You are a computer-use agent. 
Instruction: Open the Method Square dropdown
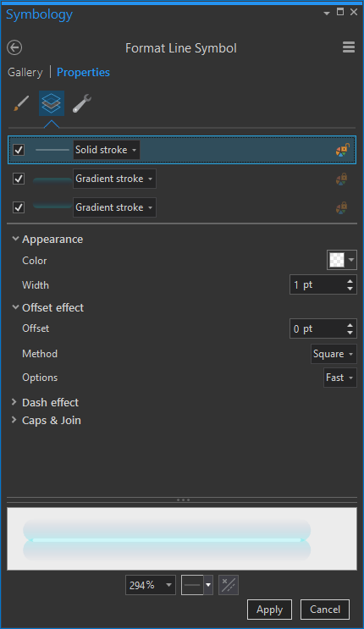334,354
